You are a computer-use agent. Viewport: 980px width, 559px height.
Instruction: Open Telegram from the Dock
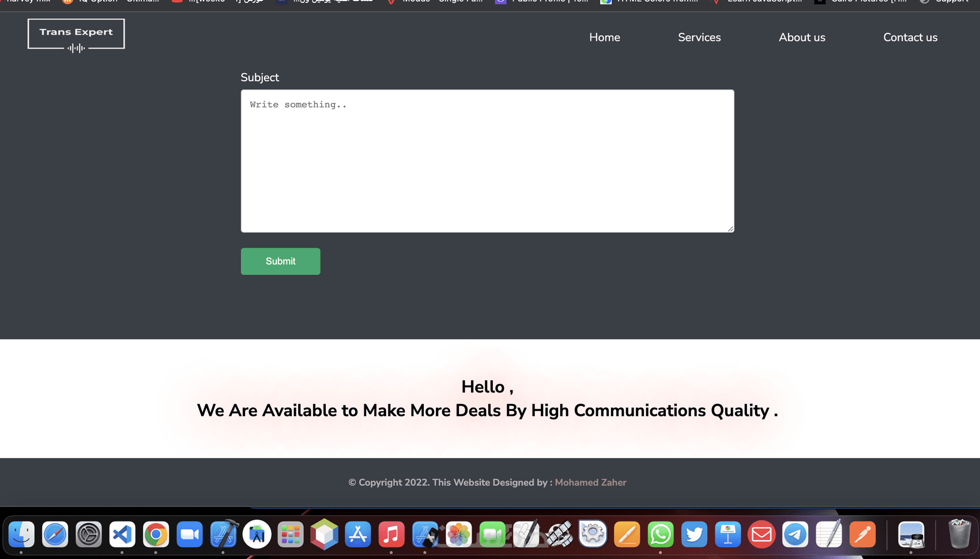point(795,534)
